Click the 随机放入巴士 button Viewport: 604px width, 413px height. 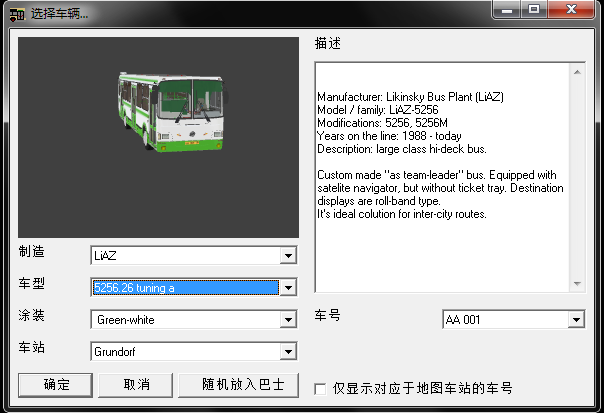click(238, 384)
